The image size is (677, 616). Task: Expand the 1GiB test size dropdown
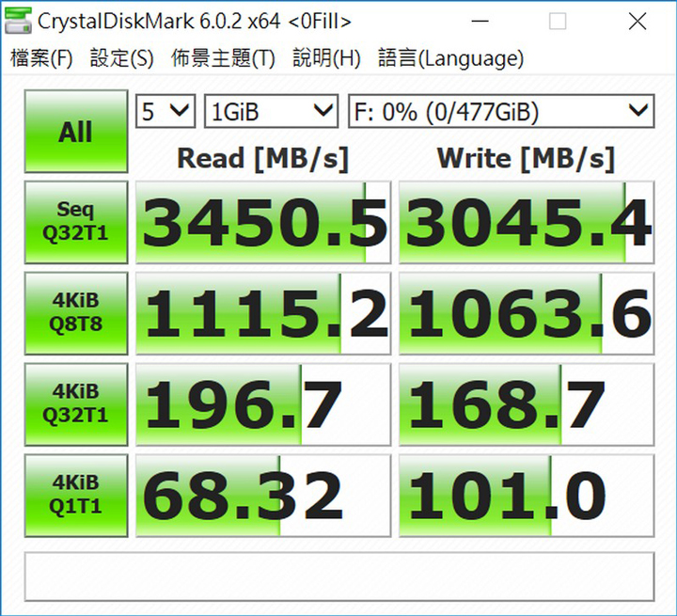point(271,112)
